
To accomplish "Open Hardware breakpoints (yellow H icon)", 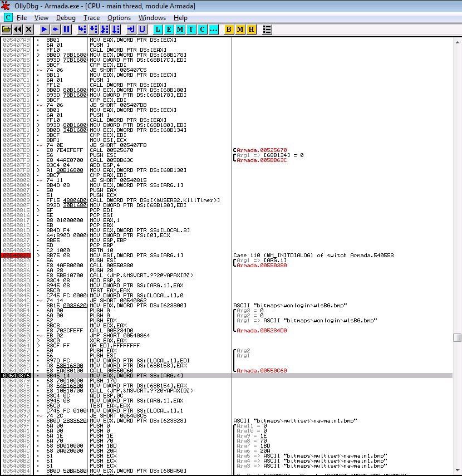I will click(x=252, y=30).
